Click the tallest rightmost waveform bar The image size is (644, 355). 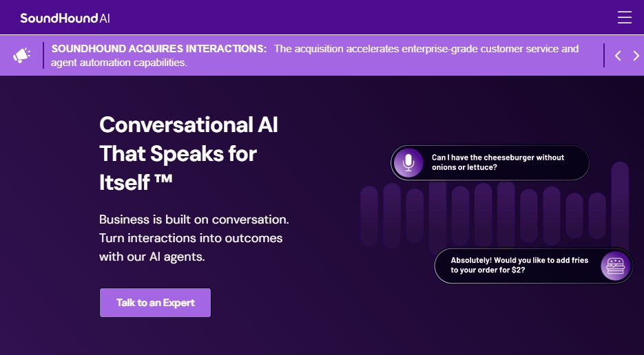(620, 200)
